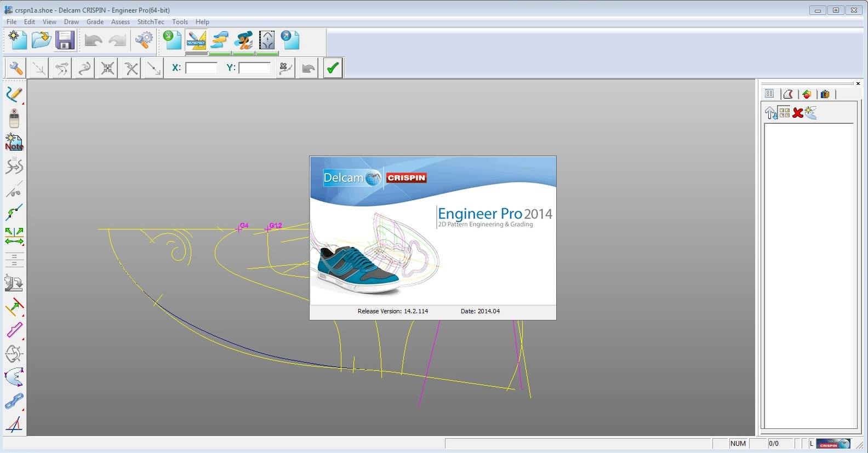
Task: Select the chain link tool
Action: point(14,401)
